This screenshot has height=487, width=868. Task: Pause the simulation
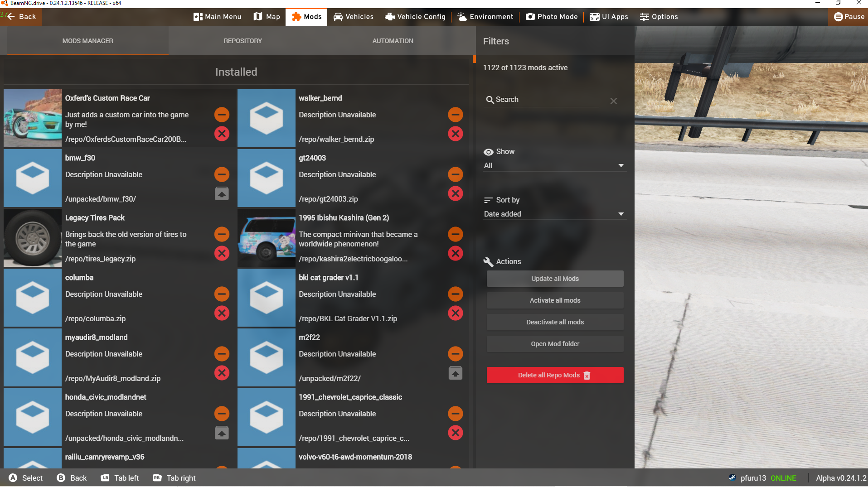pos(849,17)
